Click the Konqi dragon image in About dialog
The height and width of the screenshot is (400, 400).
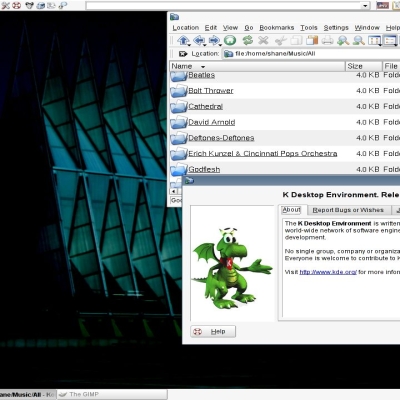tap(232, 269)
